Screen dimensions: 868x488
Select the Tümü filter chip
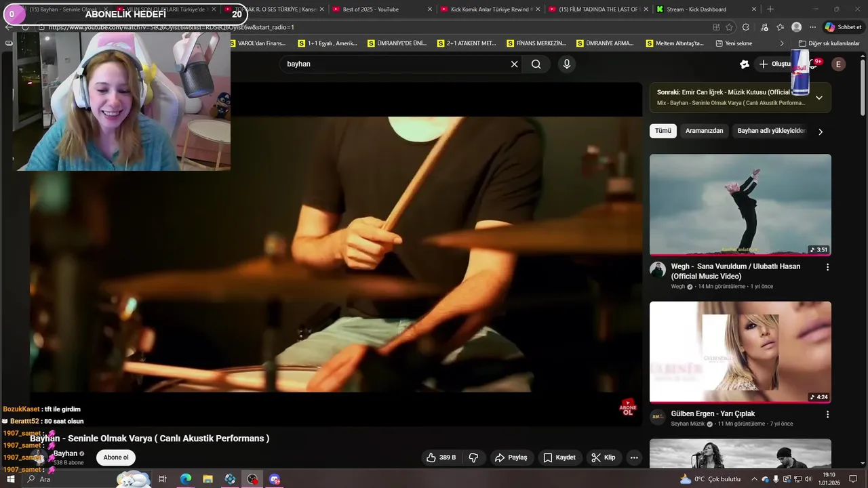tap(663, 131)
